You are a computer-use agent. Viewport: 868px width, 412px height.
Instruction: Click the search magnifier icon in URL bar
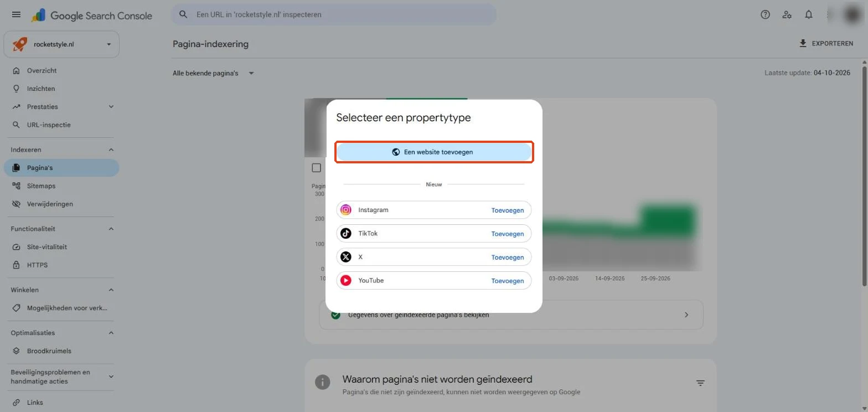[184, 15]
